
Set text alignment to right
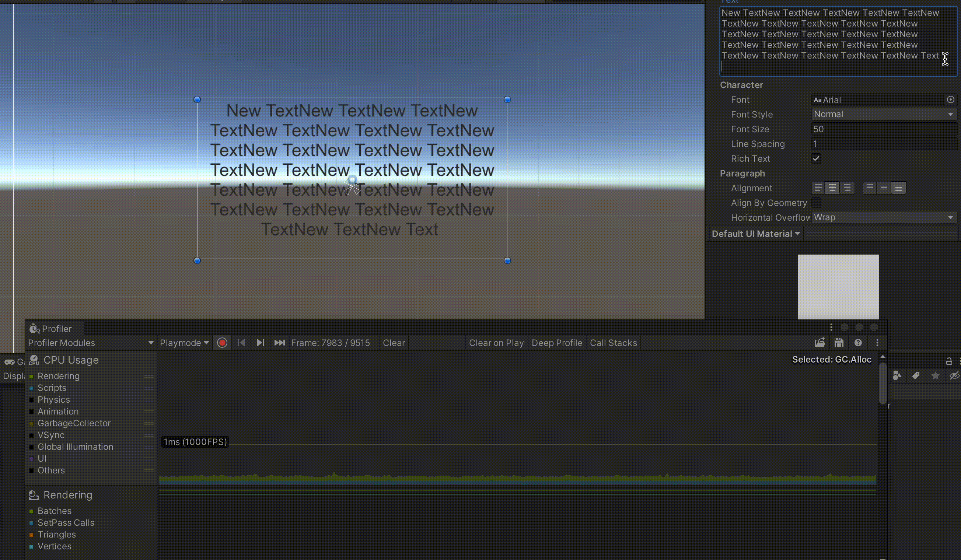point(847,188)
